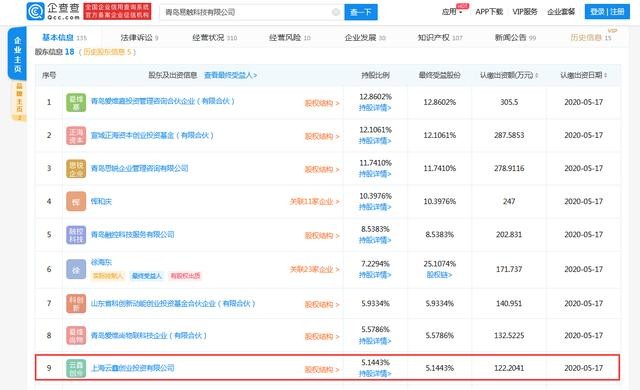The height and width of the screenshot is (390, 640).
Task: Expand the 应用 dropdown in header
Action: [452, 12]
